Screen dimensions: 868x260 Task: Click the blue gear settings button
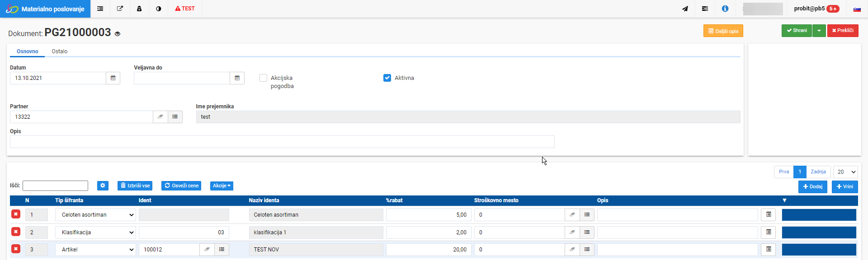103,186
